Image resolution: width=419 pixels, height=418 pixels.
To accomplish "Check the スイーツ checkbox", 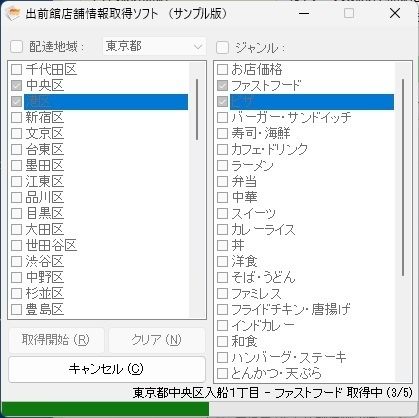I will tap(222, 213).
